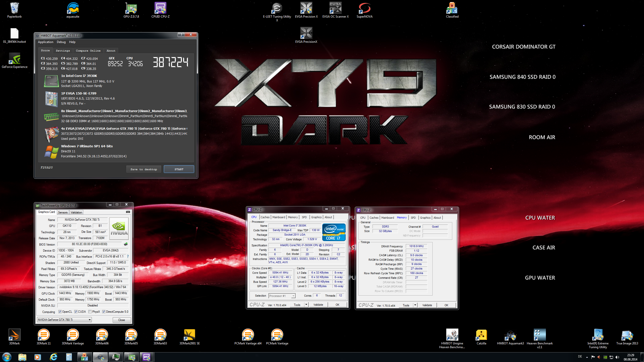Click Validate in the CPU tab CPU-Z window
Viewport: 644px width, 362px height.
pyautogui.click(x=318, y=305)
